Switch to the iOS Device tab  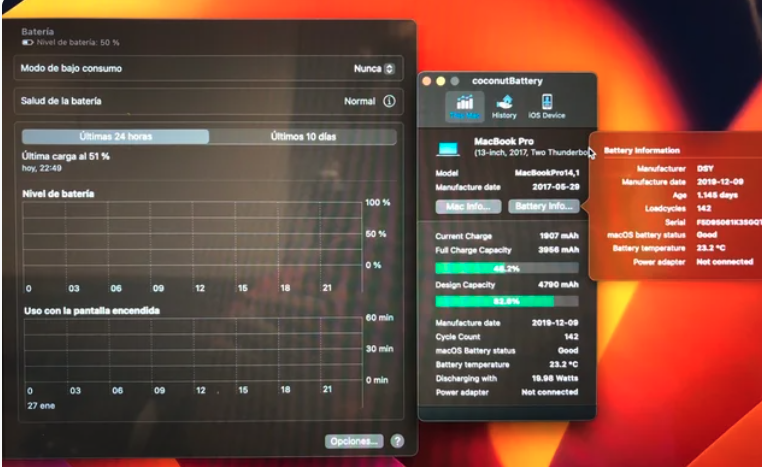(547, 107)
